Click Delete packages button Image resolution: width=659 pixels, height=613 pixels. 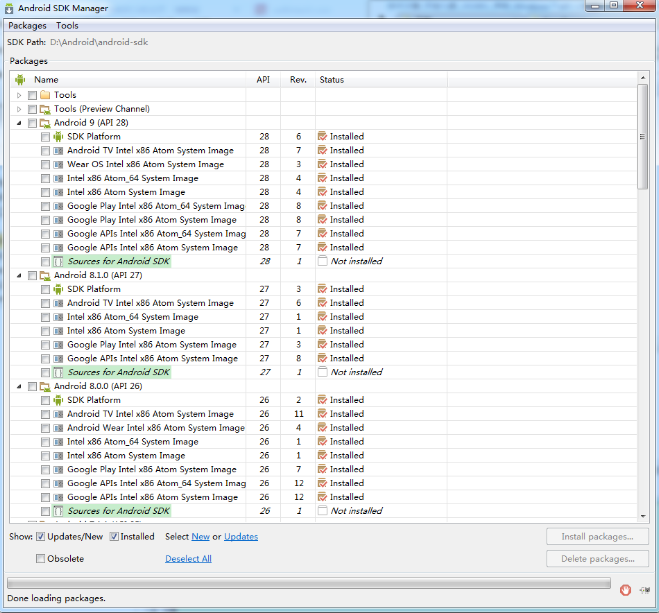point(597,559)
